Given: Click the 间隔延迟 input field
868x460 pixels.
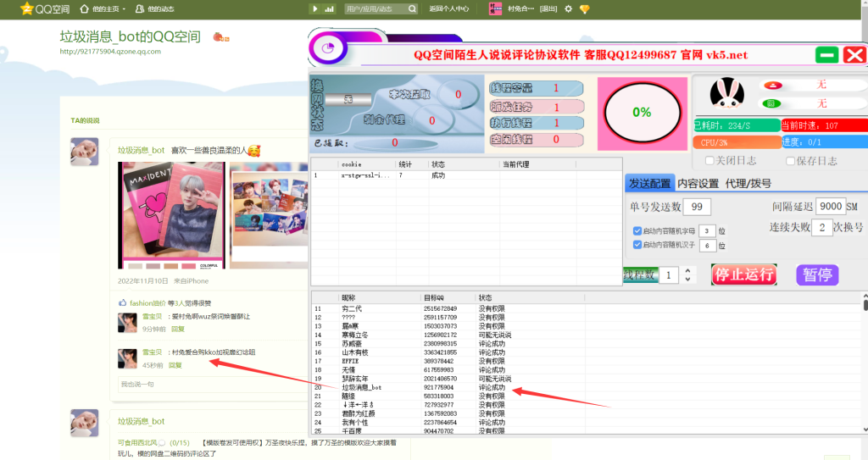Looking at the screenshot, I should click(x=830, y=207).
